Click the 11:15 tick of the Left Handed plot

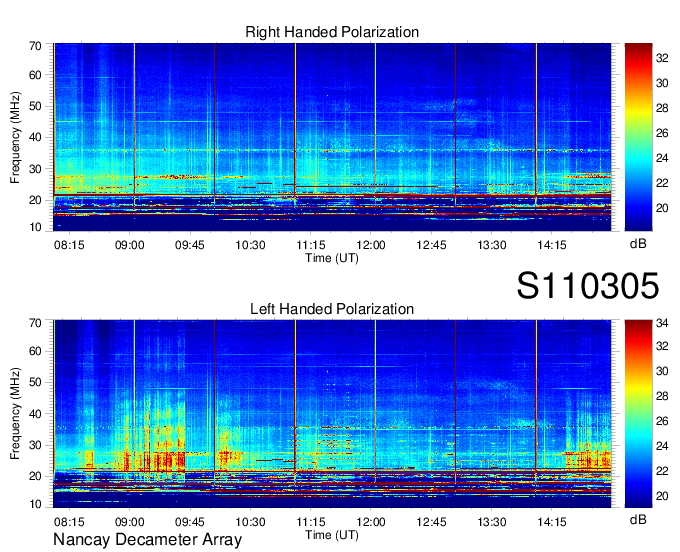[x=311, y=522]
